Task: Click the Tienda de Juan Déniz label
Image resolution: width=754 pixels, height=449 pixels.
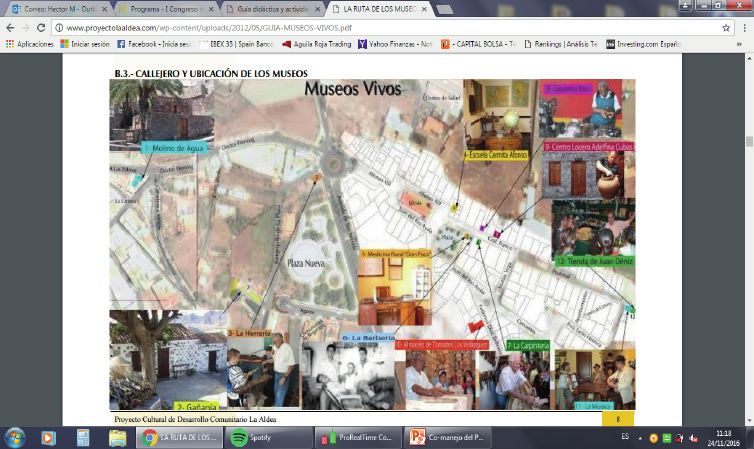Action: click(x=594, y=261)
